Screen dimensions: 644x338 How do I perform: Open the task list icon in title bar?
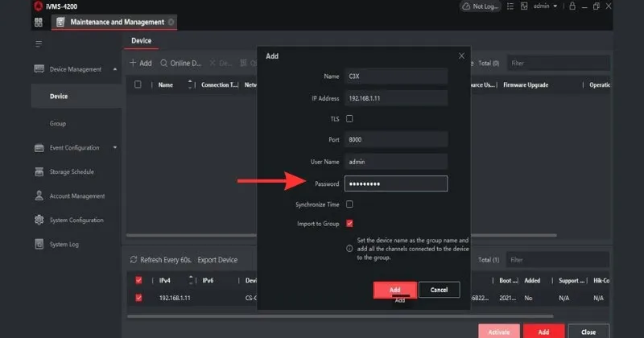510,6
